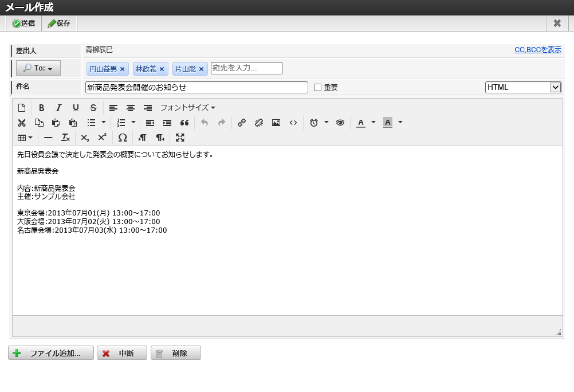Insert date/time clock icon
The image size is (574, 392).
click(x=314, y=123)
